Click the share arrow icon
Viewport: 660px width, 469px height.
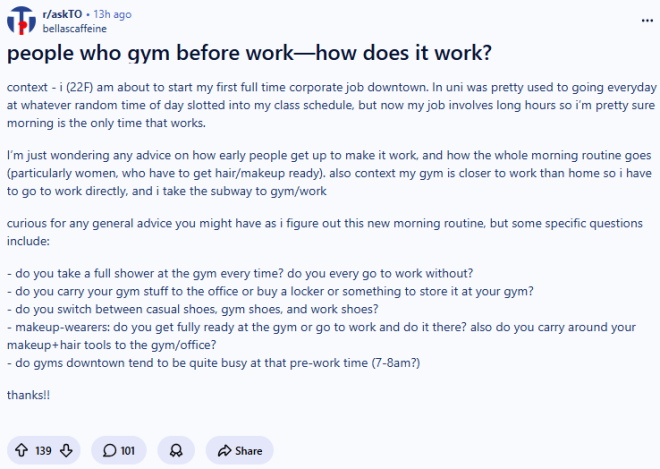(224, 450)
